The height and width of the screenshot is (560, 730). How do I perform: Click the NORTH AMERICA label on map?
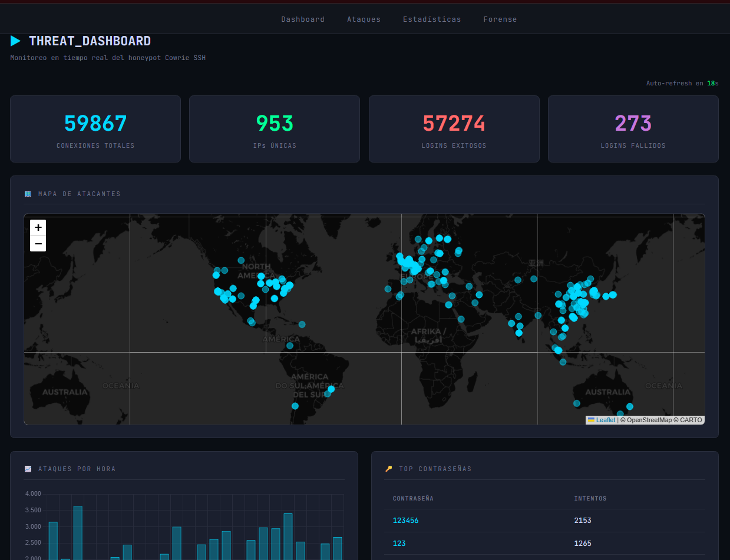pyautogui.click(x=256, y=271)
